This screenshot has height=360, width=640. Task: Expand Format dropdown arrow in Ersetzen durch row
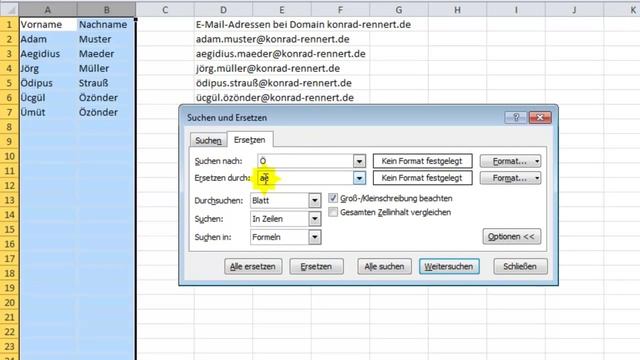pyautogui.click(x=537, y=178)
